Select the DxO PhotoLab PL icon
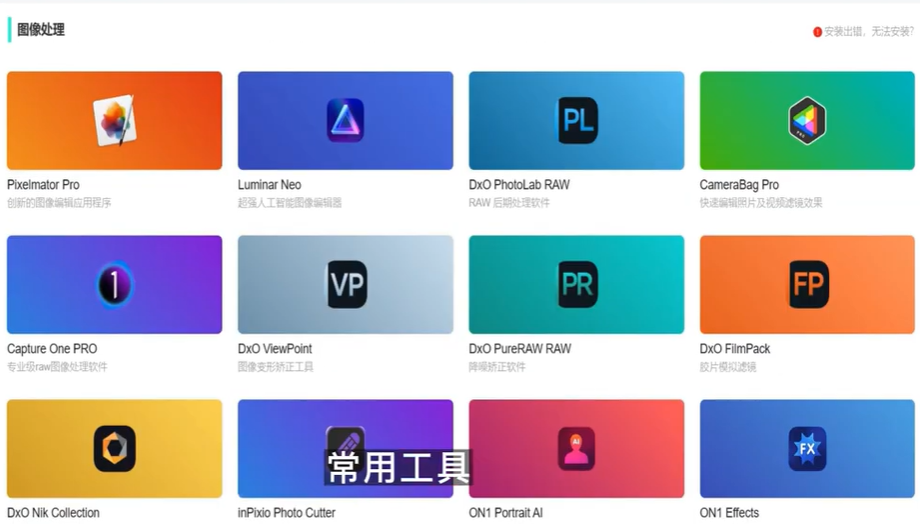 pos(577,121)
